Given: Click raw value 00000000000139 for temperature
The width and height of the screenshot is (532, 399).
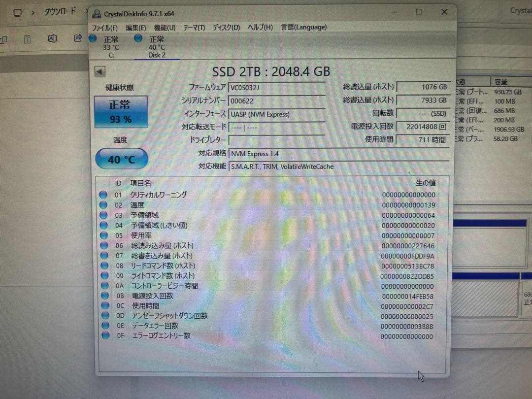Looking at the screenshot, I should coord(408,205).
